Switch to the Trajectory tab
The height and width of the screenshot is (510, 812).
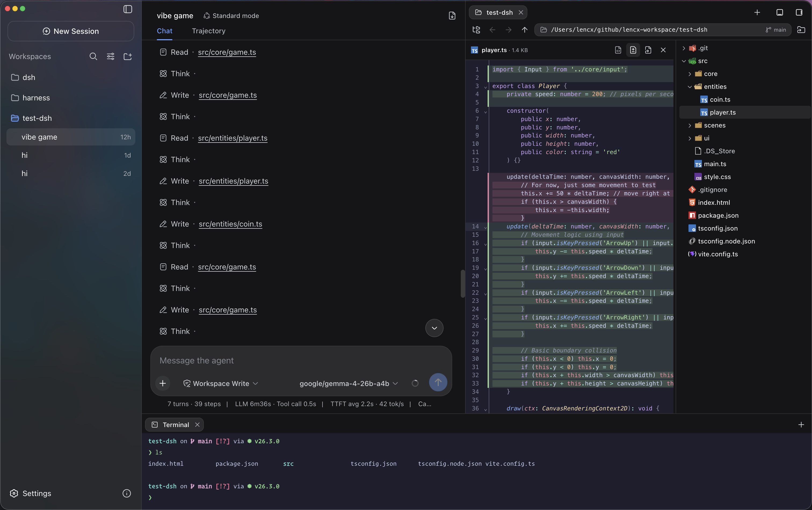coord(208,31)
